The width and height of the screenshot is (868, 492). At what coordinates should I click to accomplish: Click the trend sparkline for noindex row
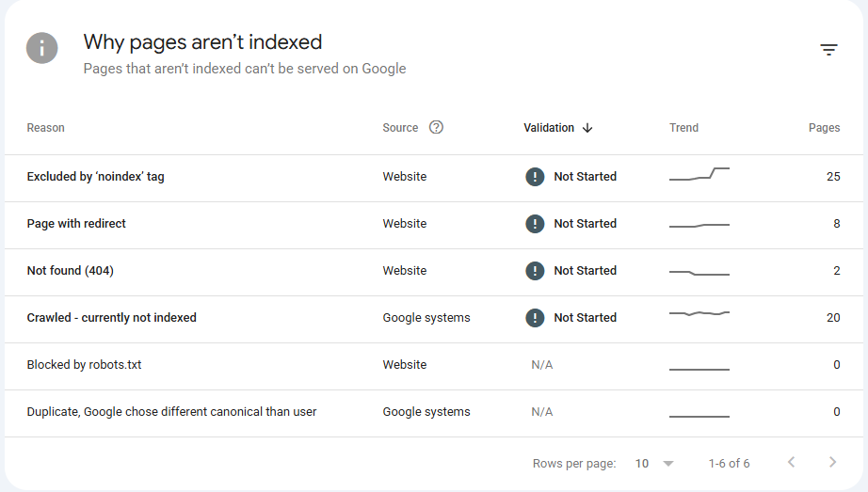click(x=699, y=174)
